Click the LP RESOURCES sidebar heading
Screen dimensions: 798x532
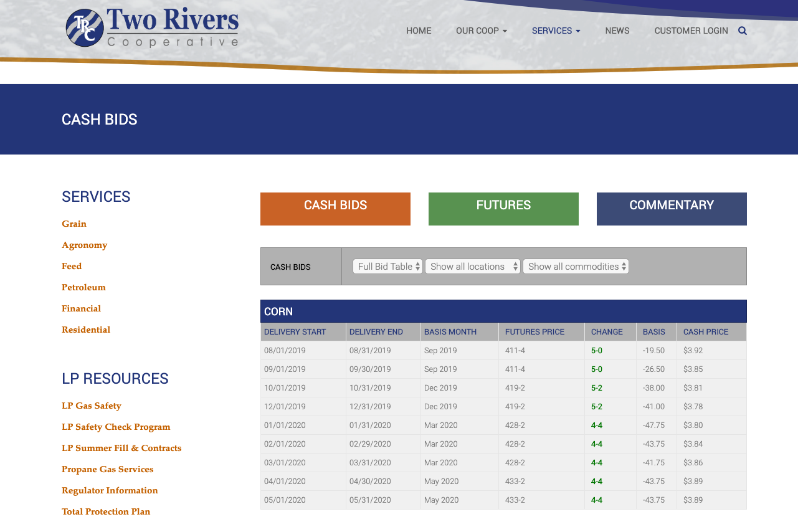click(115, 379)
